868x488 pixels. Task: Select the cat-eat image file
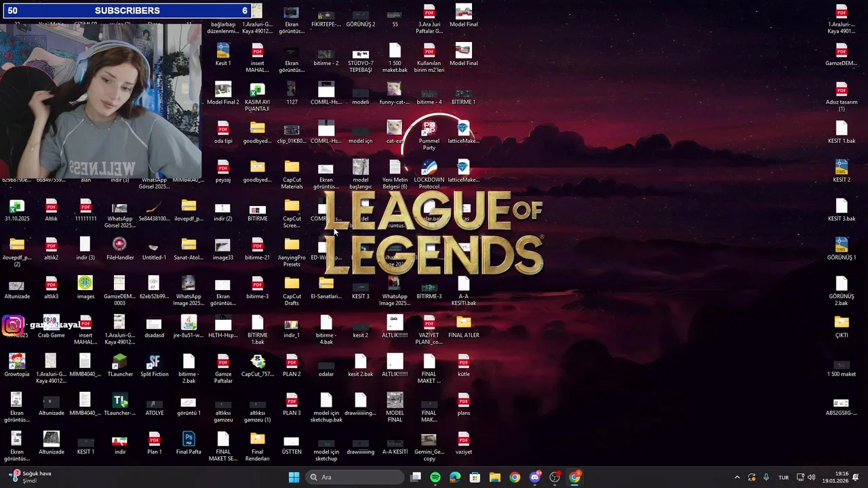pyautogui.click(x=394, y=133)
